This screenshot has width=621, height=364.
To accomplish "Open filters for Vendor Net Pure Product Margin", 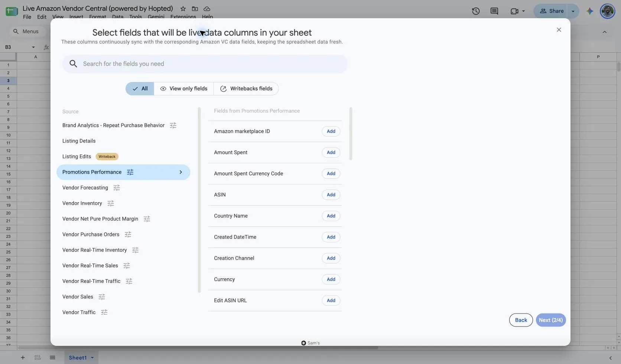I will coord(147,219).
